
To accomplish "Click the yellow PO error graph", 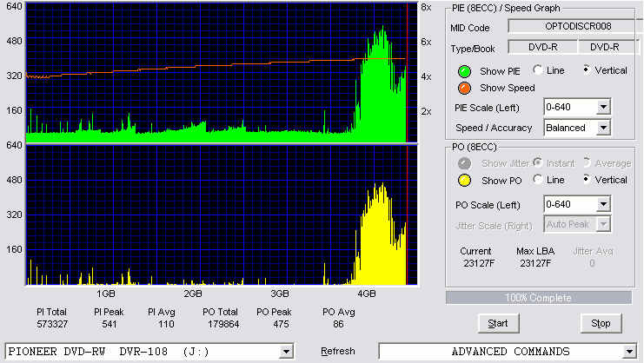I will pyautogui.click(x=222, y=215).
